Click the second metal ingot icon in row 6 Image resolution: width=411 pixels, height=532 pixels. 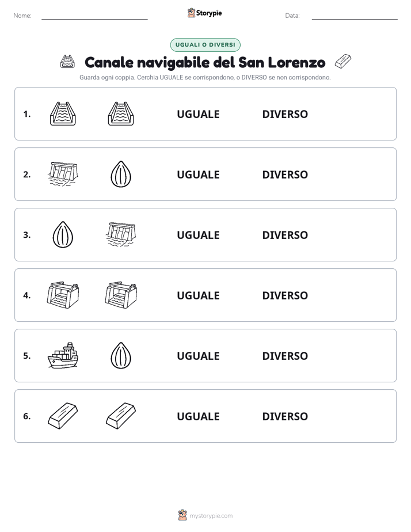(121, 416)
